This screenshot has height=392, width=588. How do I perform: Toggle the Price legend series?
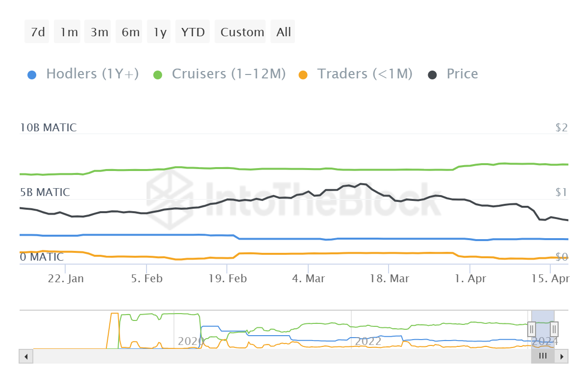pyautogui.click(x=462, y=73)
